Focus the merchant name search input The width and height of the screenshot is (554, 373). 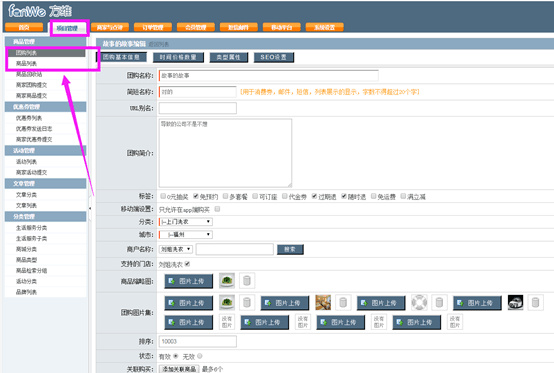click(235, 249)
